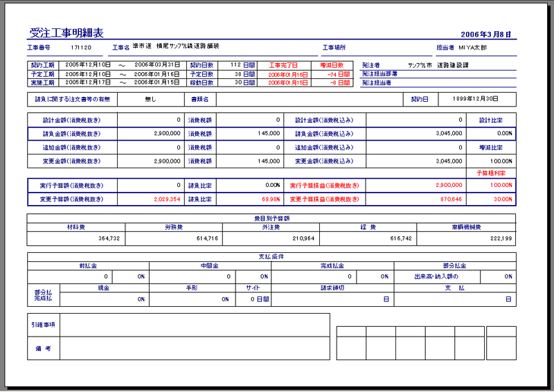
Task: Select the 契約工期 row label
Action: click(x=43, y=65)
